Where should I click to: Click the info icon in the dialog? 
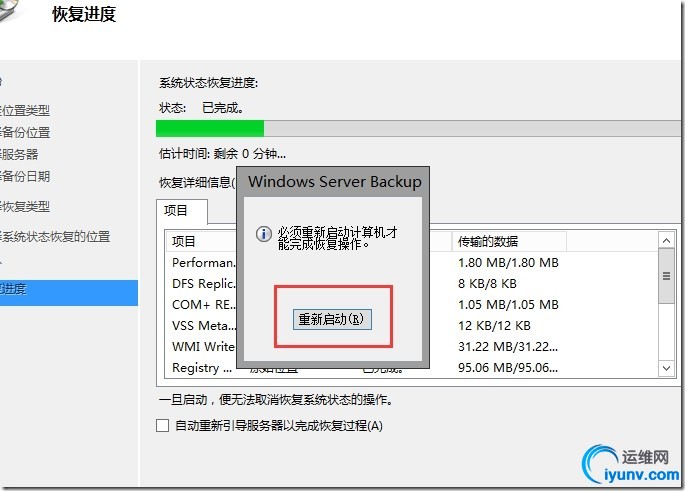[x=264, y=234]
